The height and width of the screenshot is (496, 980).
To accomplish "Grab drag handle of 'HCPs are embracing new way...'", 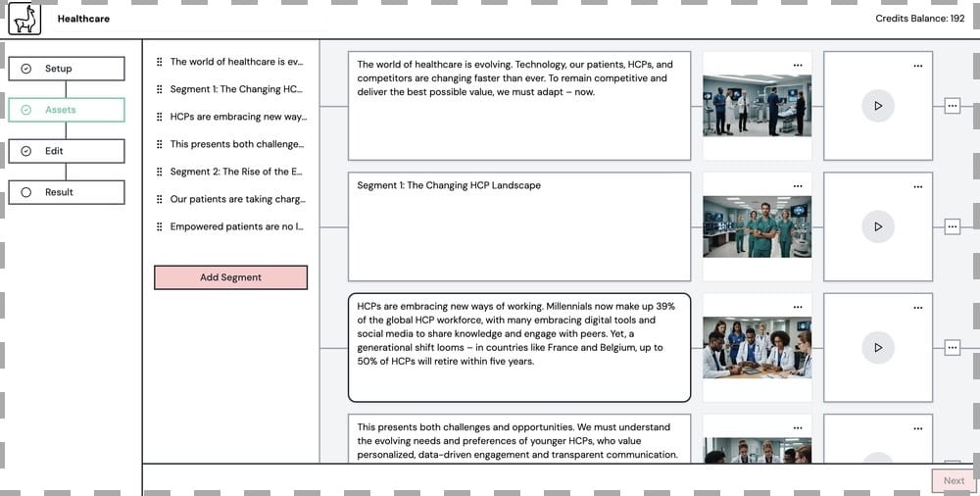I will [160, 117].
